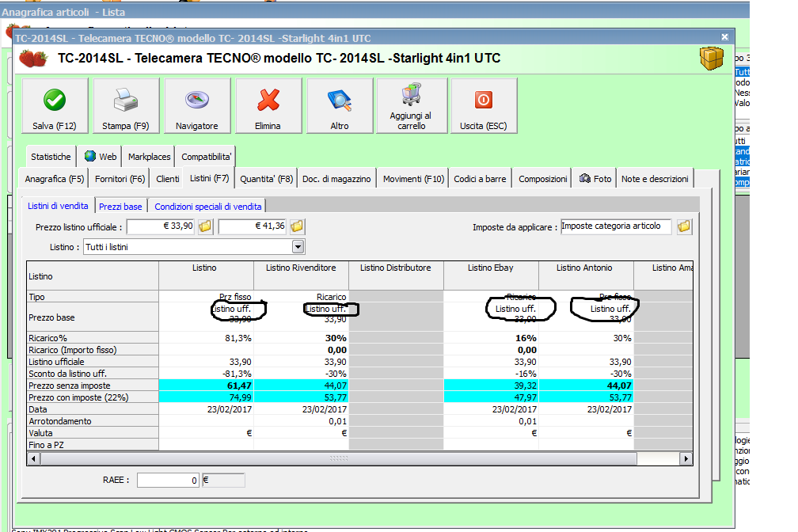Select the Listini (F7) tab

pos(209,178)
